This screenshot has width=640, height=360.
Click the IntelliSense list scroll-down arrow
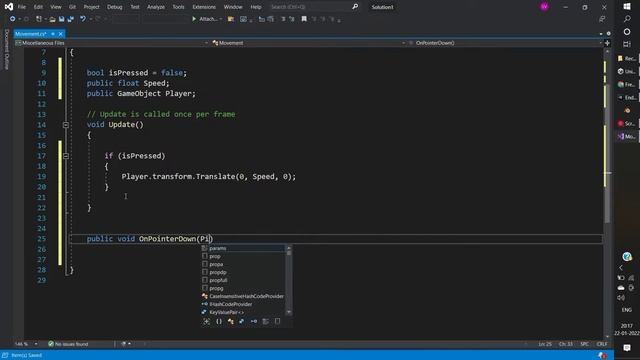[x=289, y=312]
